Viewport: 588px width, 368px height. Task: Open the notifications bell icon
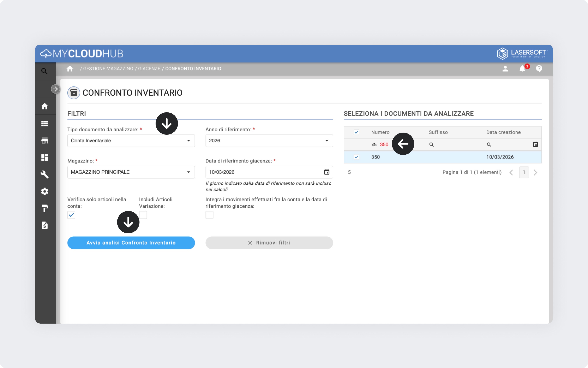coord(522,69)
